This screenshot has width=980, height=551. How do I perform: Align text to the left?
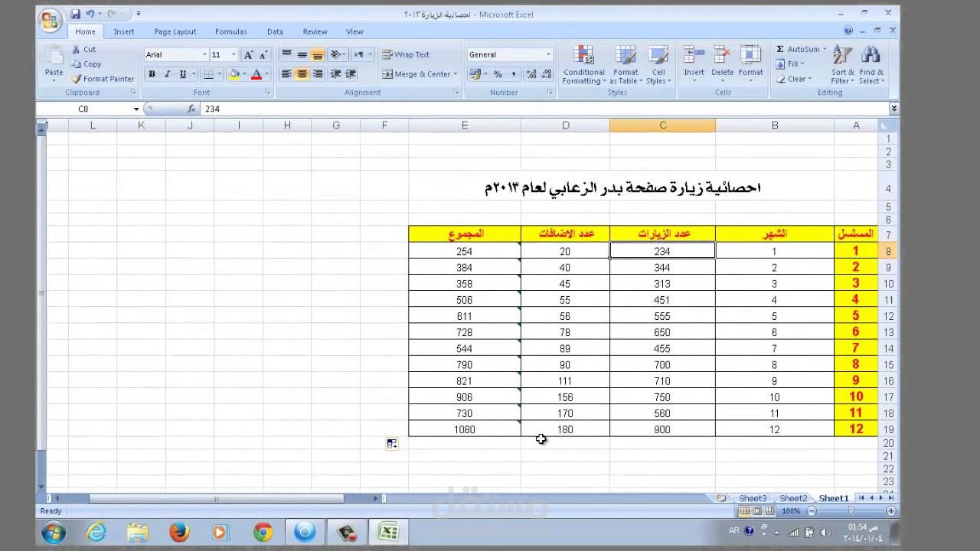coord(286,74)
